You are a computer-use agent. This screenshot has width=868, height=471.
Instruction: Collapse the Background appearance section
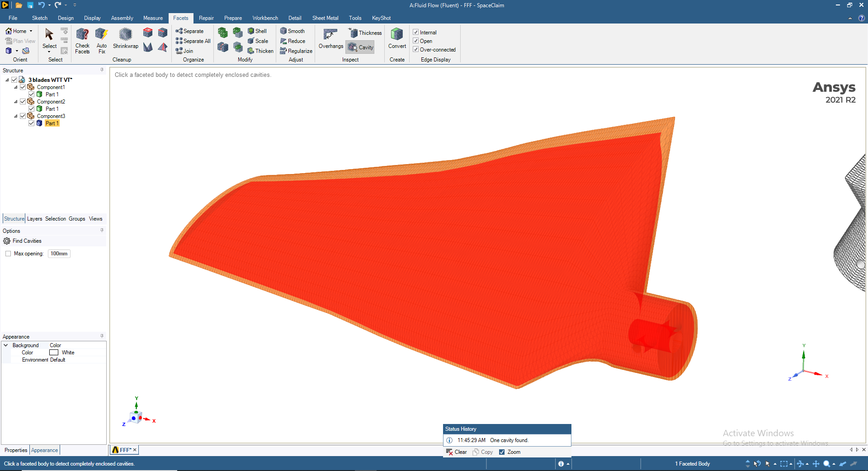coord(6,345)
